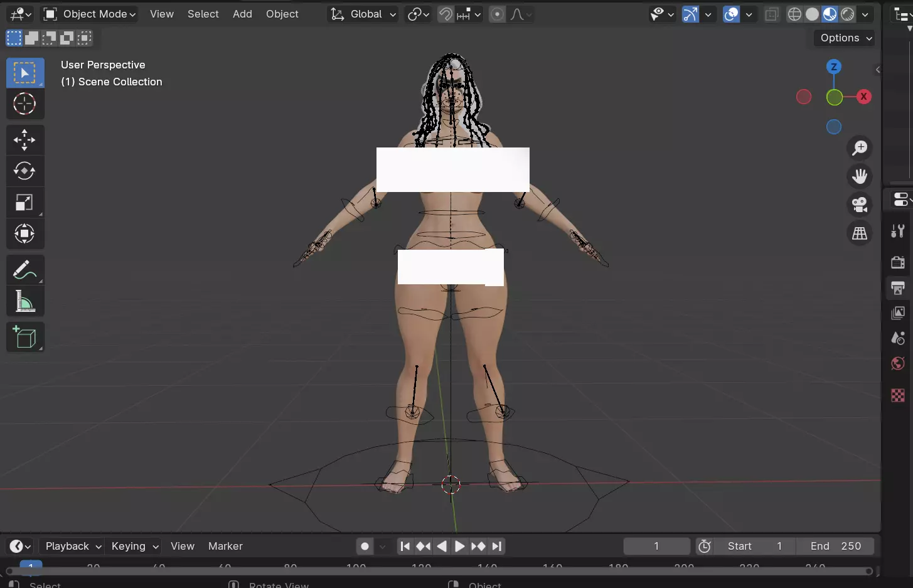Open the Global transform orientation dropdown
The width and height of the screenshot is (913, 588).
tap(363, 14)
